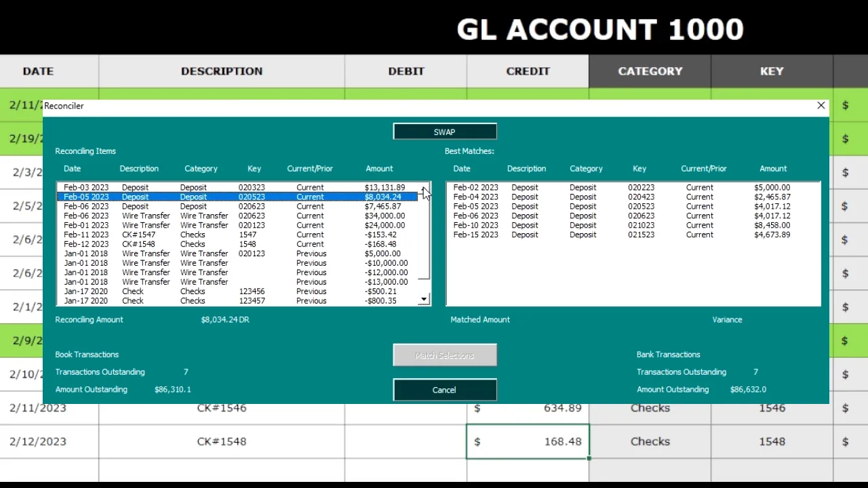The image size is (868, 488).
Task: Close the Reconciler dialog
Action: (x=821, y=106)
